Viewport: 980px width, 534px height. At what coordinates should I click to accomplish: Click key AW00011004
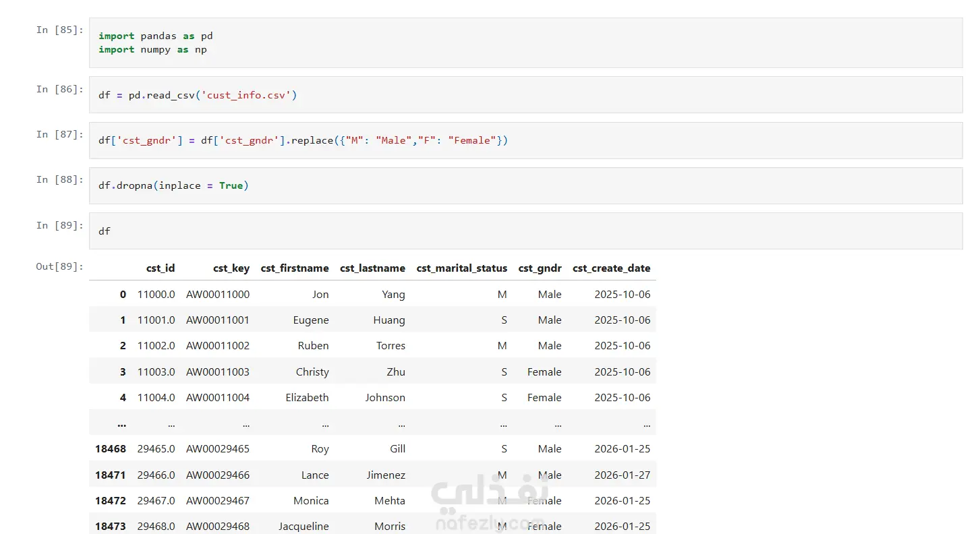pyautogui.click(x=218, y=397)
